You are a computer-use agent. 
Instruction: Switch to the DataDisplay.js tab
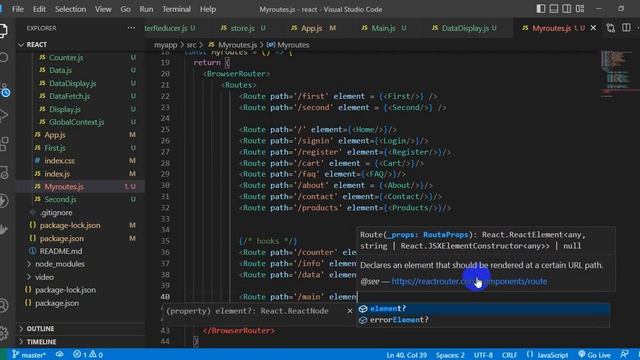point(464,28)
